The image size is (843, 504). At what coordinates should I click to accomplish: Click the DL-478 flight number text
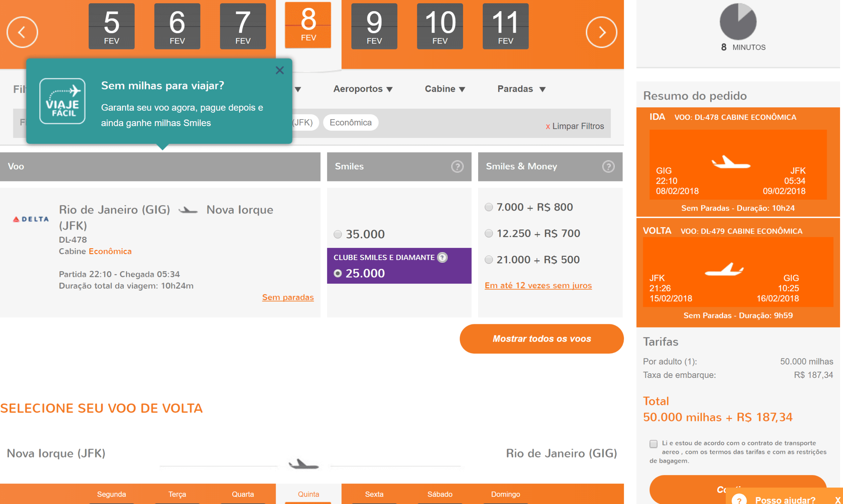pyautogui.click(x=73, y=240)
